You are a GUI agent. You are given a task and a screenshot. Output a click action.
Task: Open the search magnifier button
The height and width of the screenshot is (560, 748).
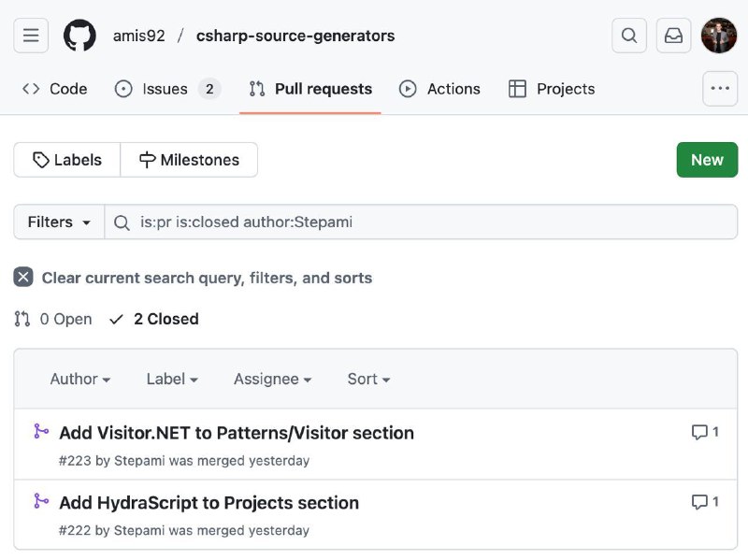[x=629, y=36]
